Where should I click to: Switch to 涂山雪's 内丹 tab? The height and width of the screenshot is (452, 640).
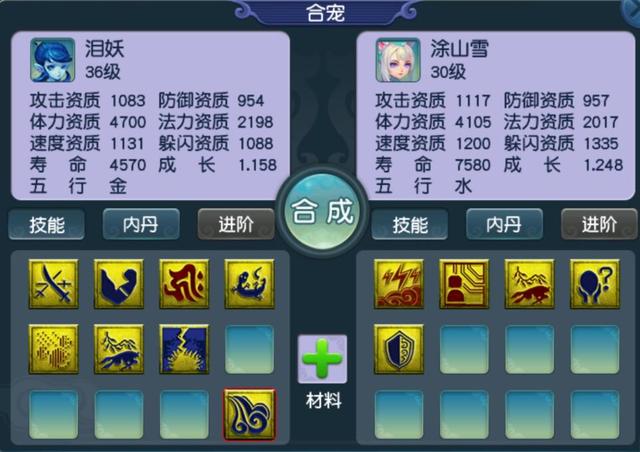(x=504, y=224)
